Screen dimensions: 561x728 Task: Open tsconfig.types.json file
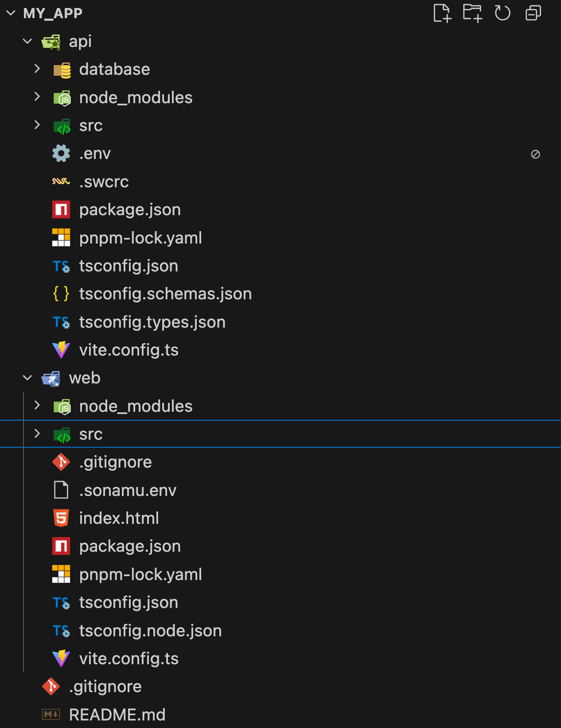coord(152,322)
